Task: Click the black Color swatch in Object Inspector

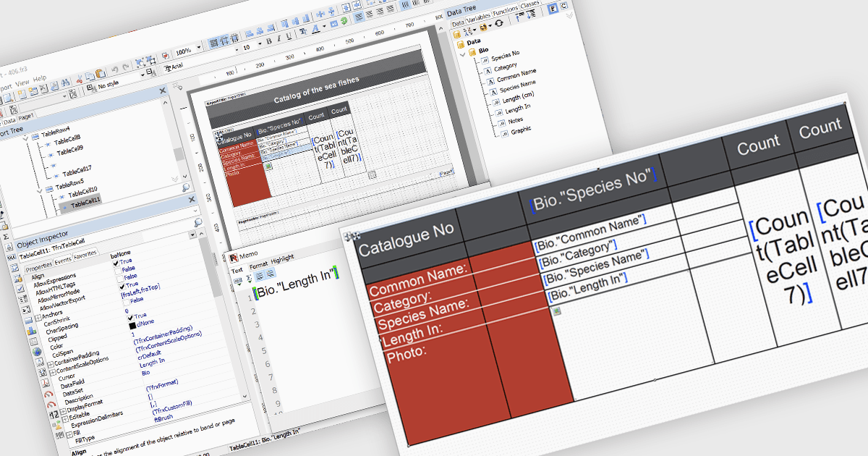Action: point(132,325)
